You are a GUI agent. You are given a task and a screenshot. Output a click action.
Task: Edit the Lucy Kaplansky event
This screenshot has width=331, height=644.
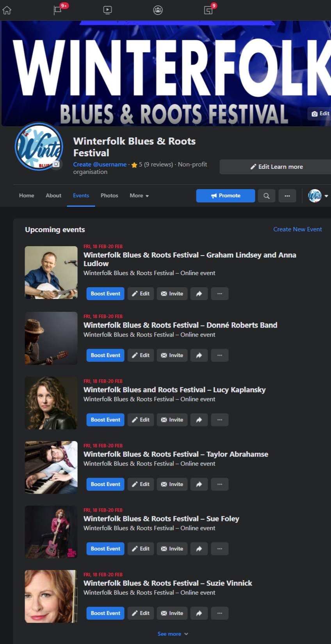pyautogui.click(x=141, y=420)
